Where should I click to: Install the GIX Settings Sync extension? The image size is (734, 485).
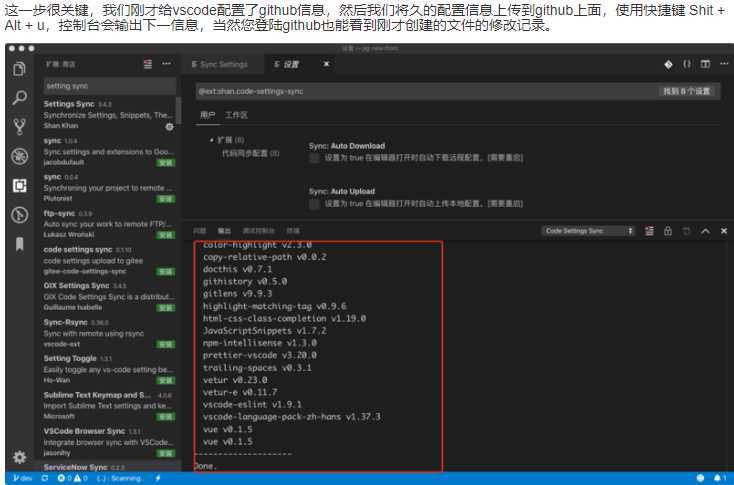[x=166, y=308]
